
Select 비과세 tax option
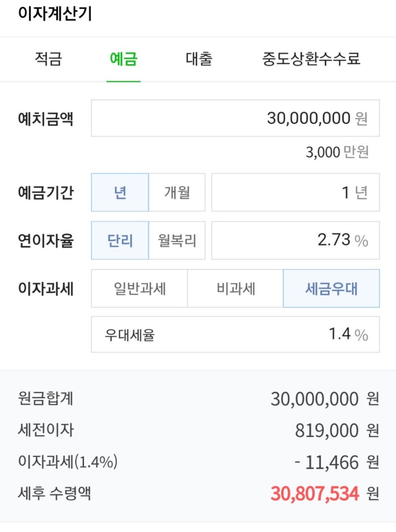(x=236, y=289)
